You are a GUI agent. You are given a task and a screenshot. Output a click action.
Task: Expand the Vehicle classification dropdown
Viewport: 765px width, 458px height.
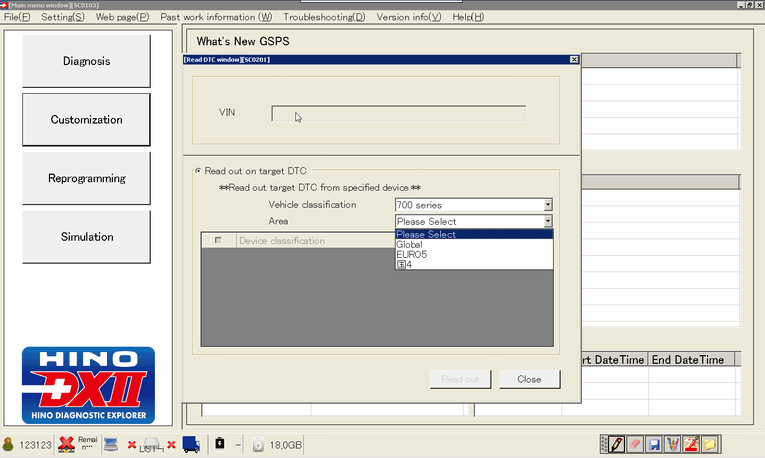tap(548, 205)
